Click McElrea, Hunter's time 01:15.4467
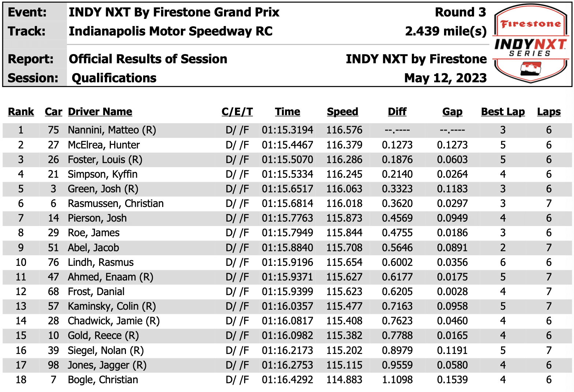Image resolution: width=574 pixels, height=392 pixels. click(287, 145)
